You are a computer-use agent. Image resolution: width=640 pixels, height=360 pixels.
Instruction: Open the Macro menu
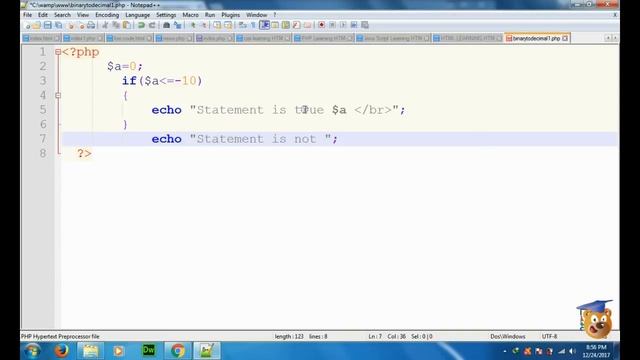190,15
